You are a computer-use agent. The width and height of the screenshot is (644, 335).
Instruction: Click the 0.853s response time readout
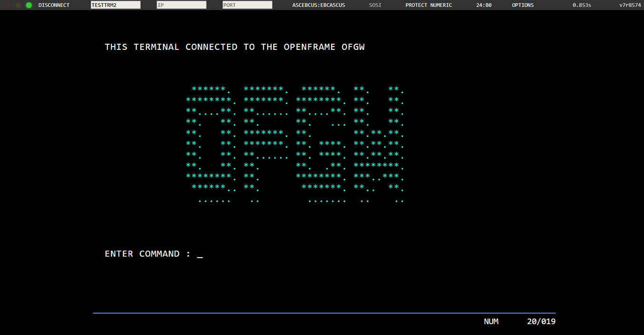[x=581, y=5]
